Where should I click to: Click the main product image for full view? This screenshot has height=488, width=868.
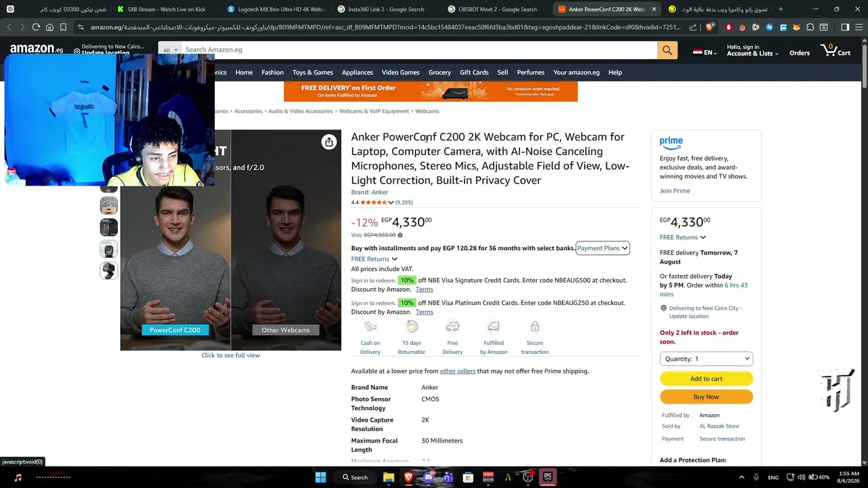click(231, 240)
